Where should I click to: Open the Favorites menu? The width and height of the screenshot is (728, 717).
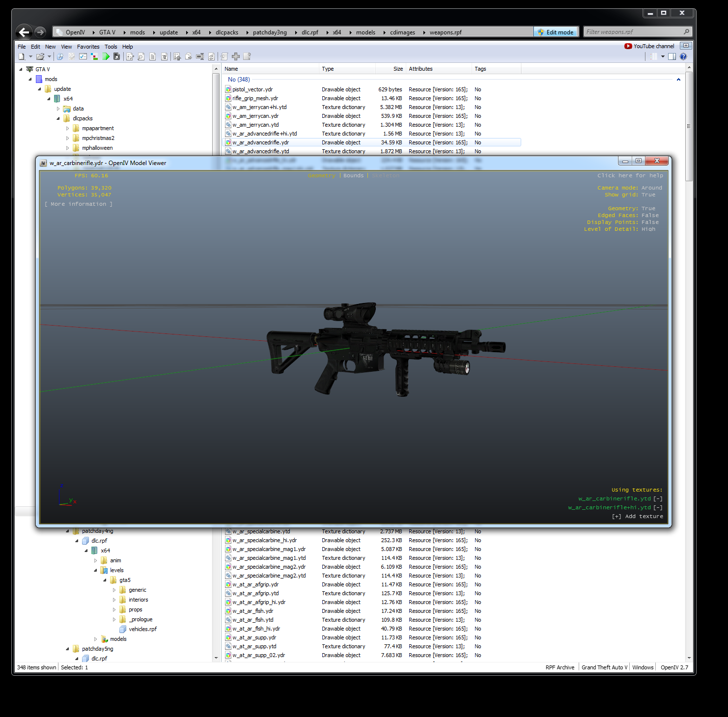pyautogui.click(x=88, y=47)
